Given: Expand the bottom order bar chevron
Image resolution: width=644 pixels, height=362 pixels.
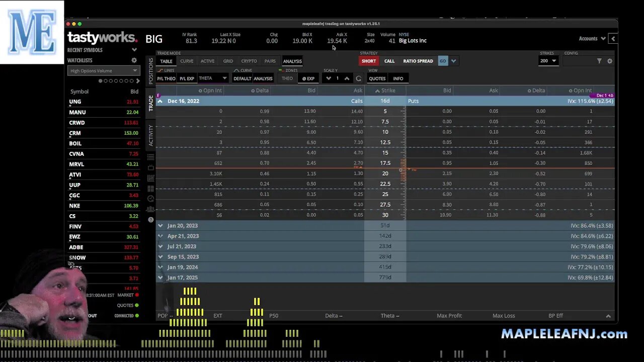Looking at the screenshot, I should click(x=608, y=316).
